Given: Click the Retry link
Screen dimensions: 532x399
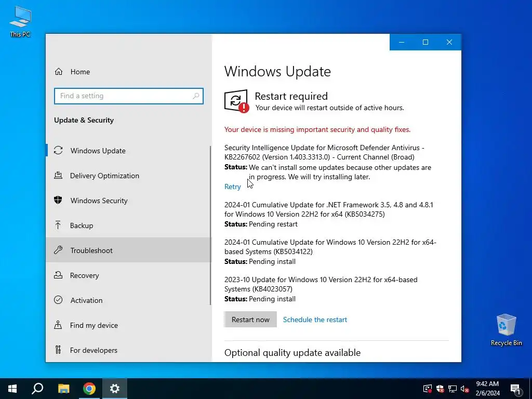Looking at the screenshot, I should click(x=232, y=187).
